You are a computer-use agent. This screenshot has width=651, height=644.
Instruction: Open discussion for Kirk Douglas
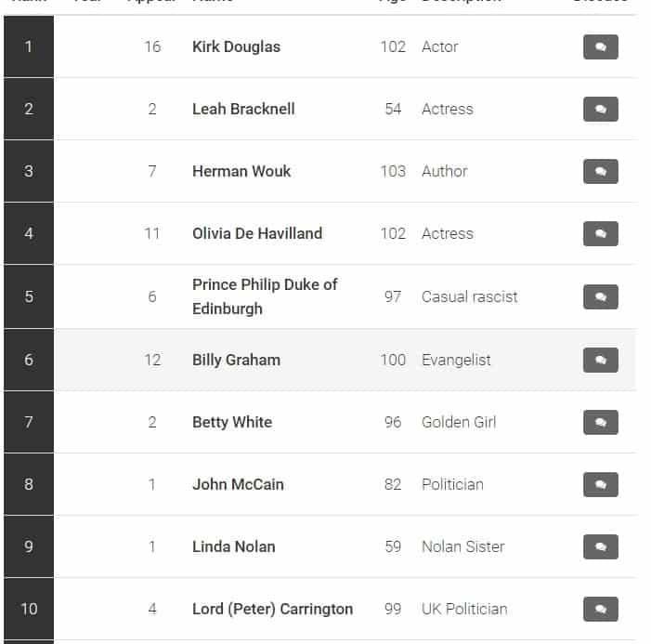[600, 47]
